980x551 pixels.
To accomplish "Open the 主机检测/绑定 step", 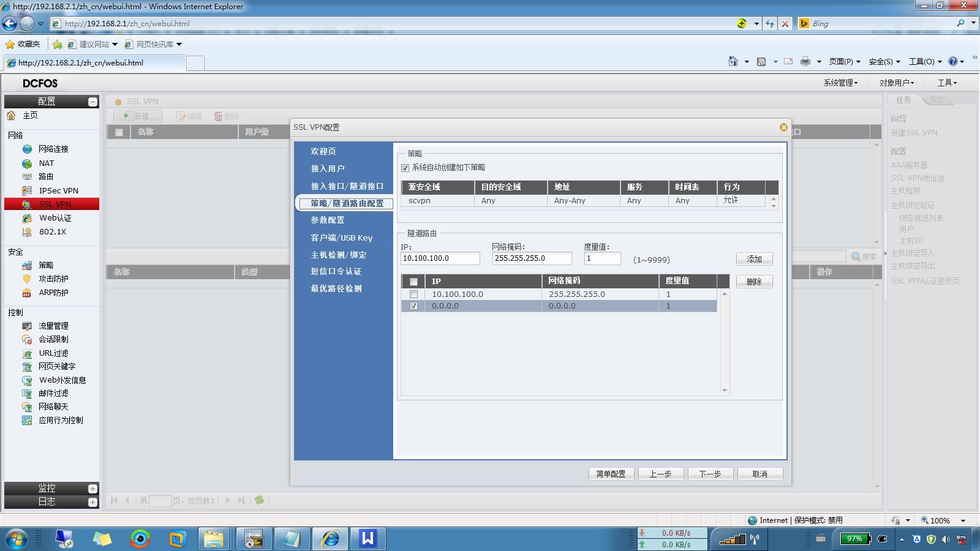I will (x=338, y=255).
